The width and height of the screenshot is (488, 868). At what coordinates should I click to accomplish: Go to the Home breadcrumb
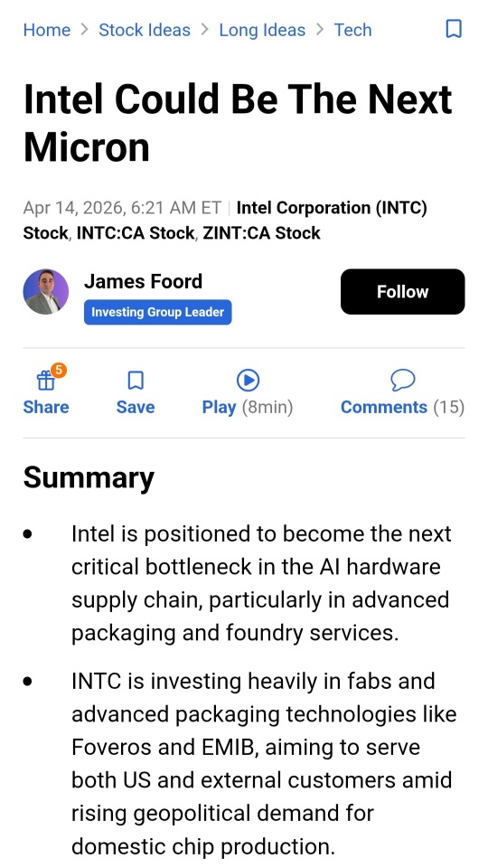(47, 30)
